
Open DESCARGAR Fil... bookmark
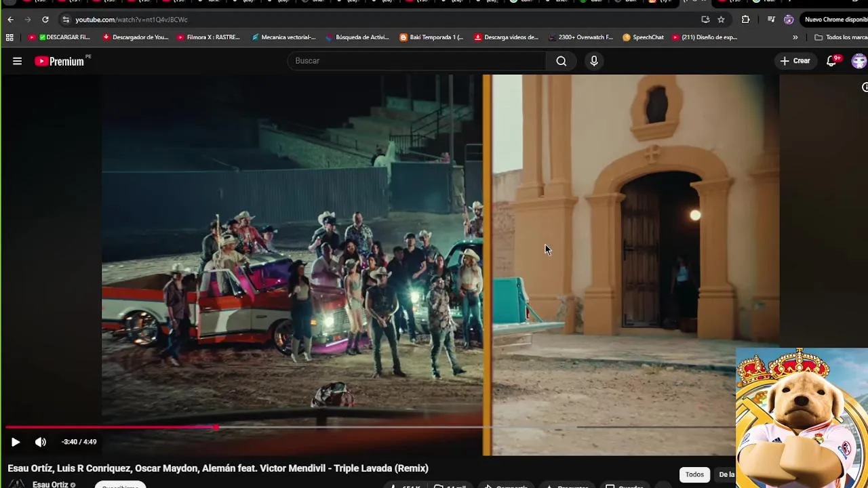59,37
